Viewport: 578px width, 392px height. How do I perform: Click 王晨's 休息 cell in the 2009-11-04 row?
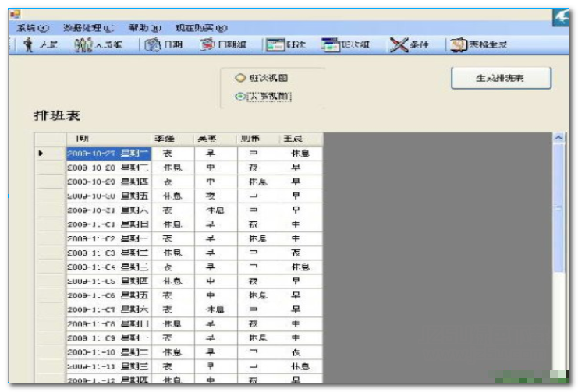click(x=301, y=267)
